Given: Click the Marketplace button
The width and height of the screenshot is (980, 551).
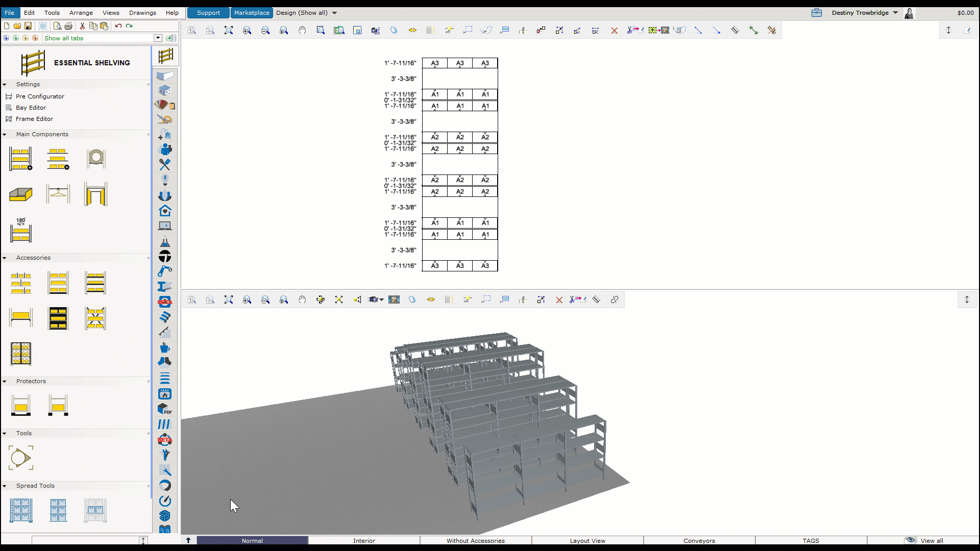Looking at the screenshot, I should pos(252,13).
